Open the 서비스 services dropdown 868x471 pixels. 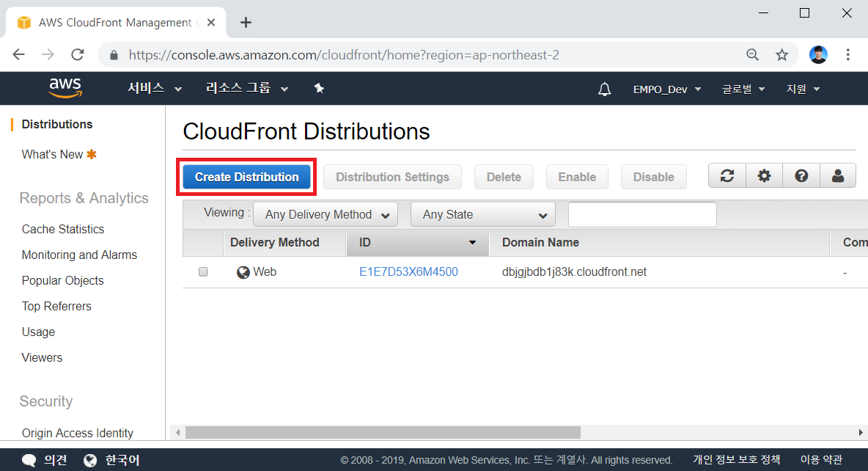pyautogui.click(x=155, y=88)
